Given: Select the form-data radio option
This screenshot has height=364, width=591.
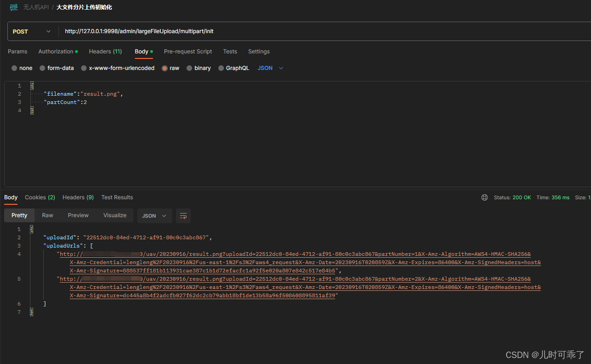Looking at the screenshot, I should pos(43,68).
